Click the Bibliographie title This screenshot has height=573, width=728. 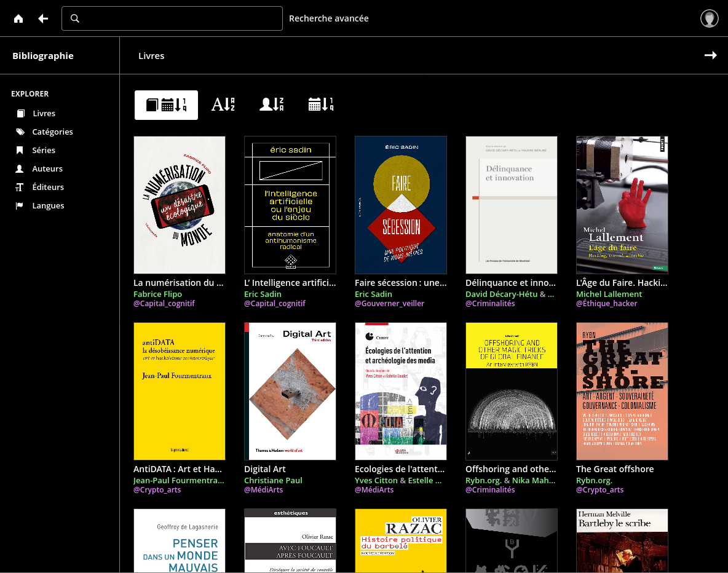tap(43, 56)
